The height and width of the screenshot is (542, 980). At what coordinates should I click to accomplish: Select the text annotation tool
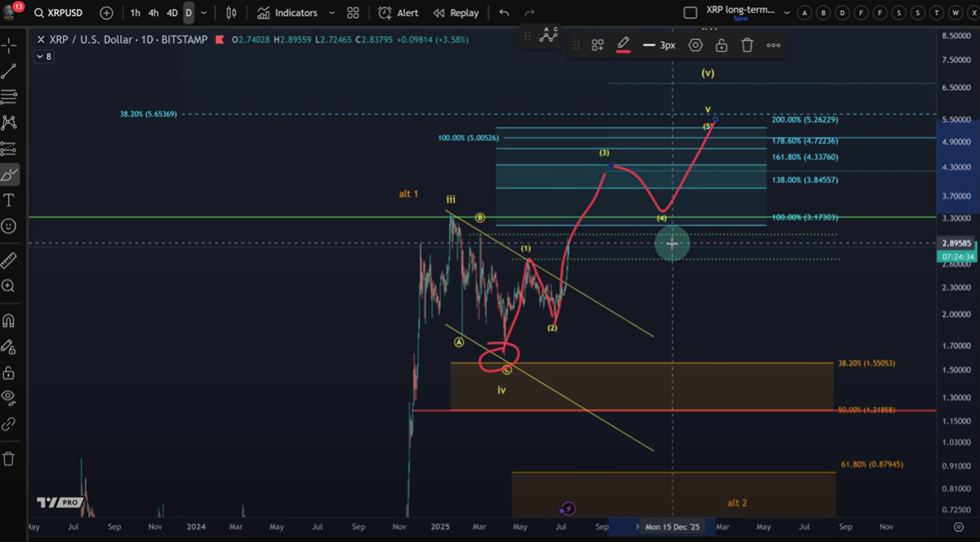point(8,200)
